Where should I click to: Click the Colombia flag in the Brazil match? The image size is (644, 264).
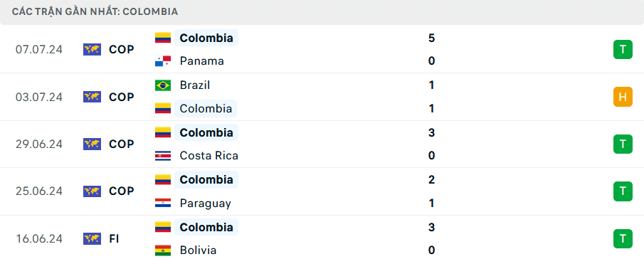[x=163, y=108]
